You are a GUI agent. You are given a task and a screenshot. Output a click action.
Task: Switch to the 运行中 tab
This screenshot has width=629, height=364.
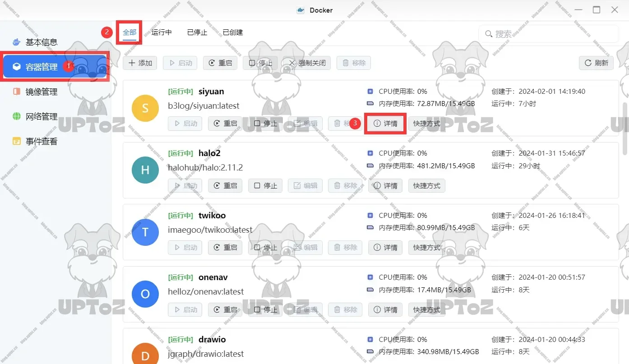(162, 32)
